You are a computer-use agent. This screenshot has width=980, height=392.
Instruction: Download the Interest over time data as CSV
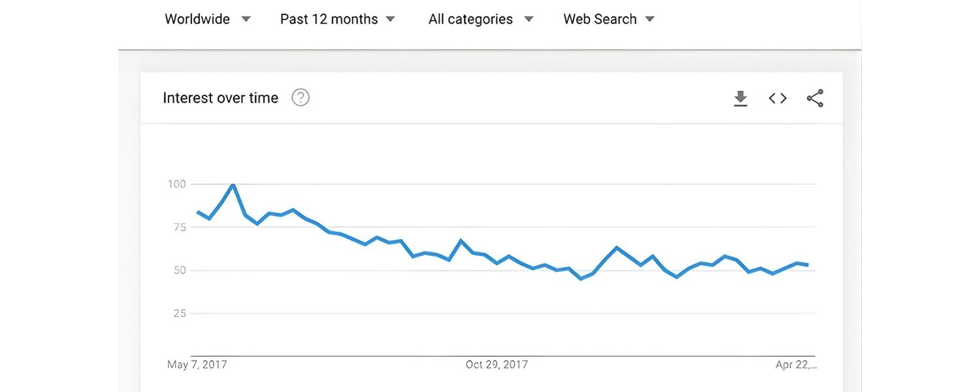point(740,98)
